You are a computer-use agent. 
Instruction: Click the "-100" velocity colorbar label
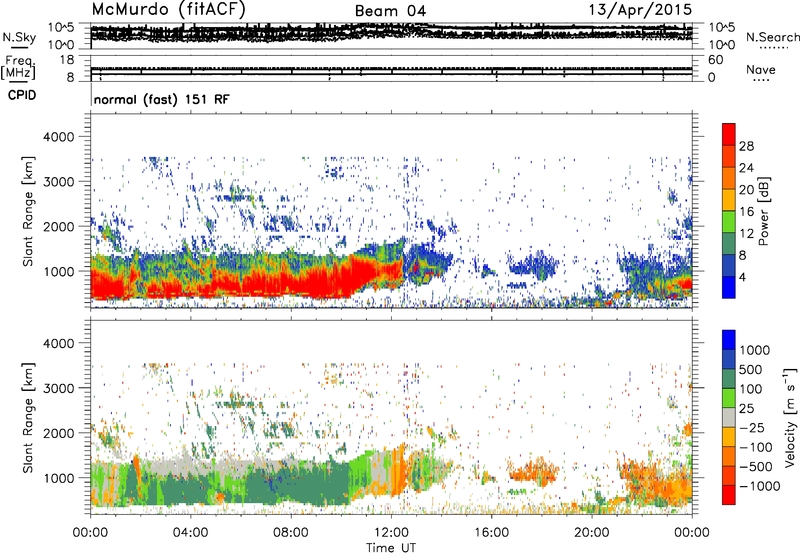(755, 447)
